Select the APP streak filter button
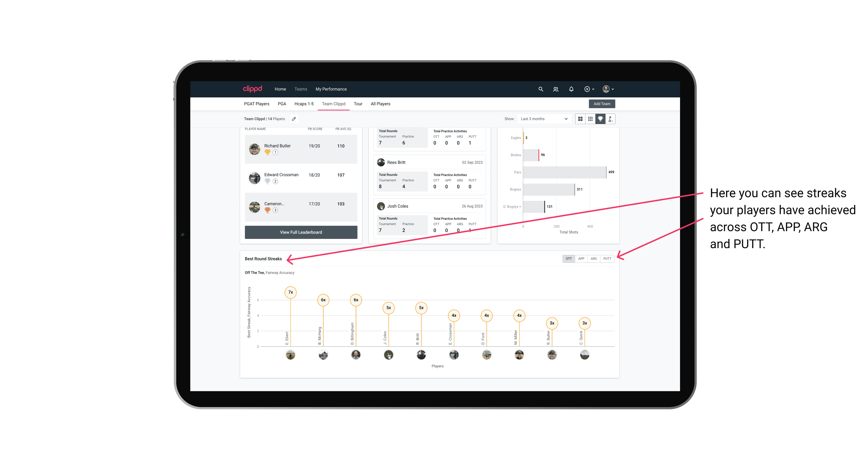The image size is (868, 467). [x=580, y=258]
